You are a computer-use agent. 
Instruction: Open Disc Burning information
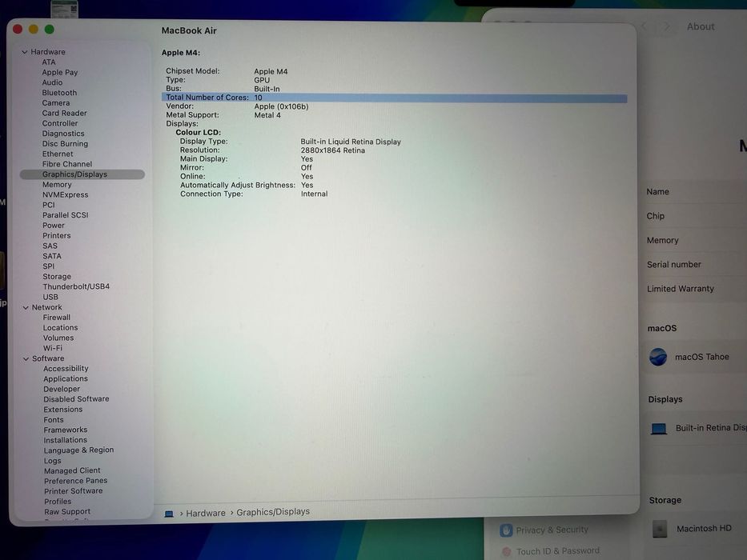65,144
